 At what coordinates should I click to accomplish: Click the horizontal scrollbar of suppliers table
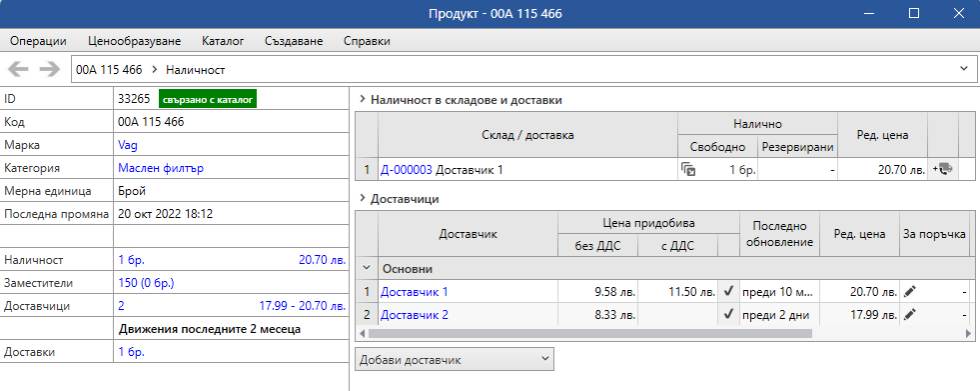[590, 333]
